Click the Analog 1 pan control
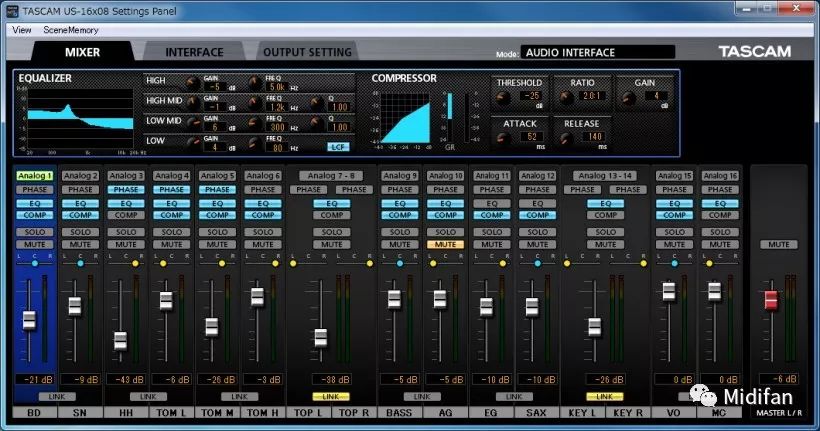 pos(35,263)
